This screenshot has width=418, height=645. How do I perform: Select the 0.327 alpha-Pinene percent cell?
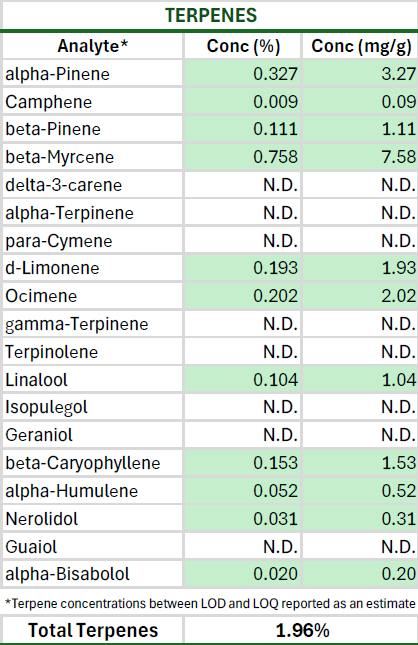click(x=242, y=74)
